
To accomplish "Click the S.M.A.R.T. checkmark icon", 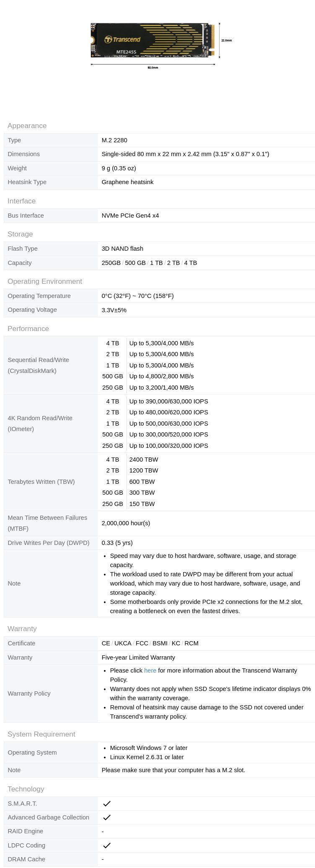I will click(107, 803).
